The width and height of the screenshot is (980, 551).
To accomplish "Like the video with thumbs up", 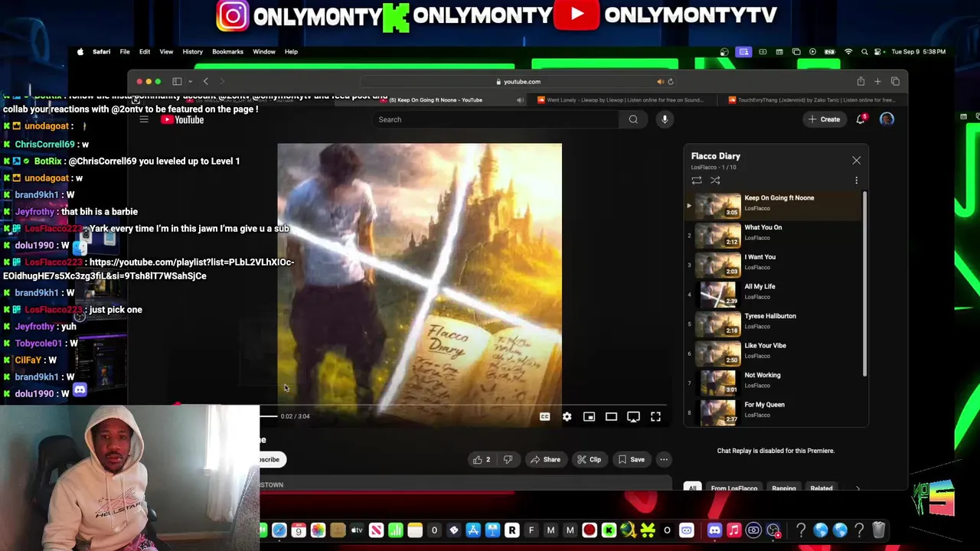I will [482, 459].
